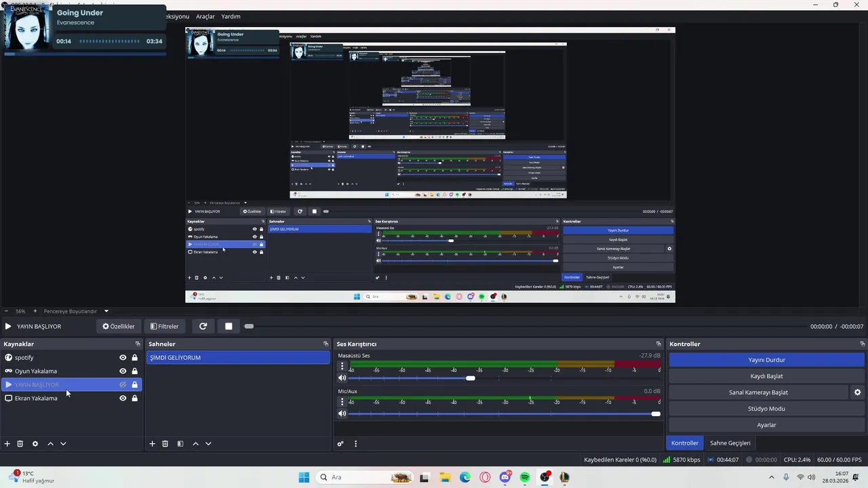Open the Araçlar menu

tap(205, 16)
